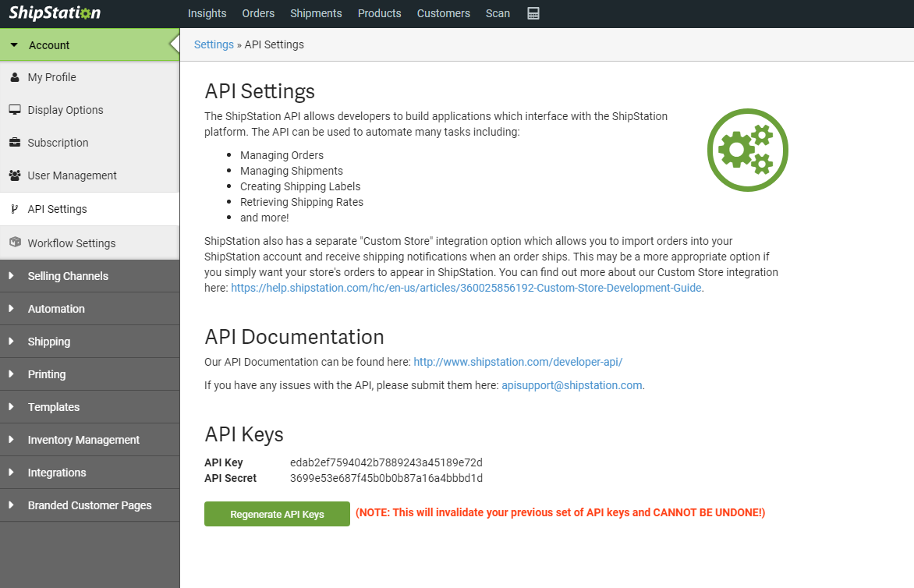
Task: Expand the Branded Customer Pages section
Action: click(90, 505)
